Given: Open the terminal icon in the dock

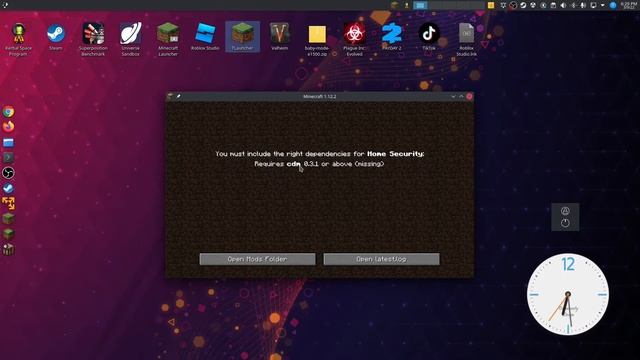Looking at the screenshot, I should pyautogui.click(x=8, y=157).
